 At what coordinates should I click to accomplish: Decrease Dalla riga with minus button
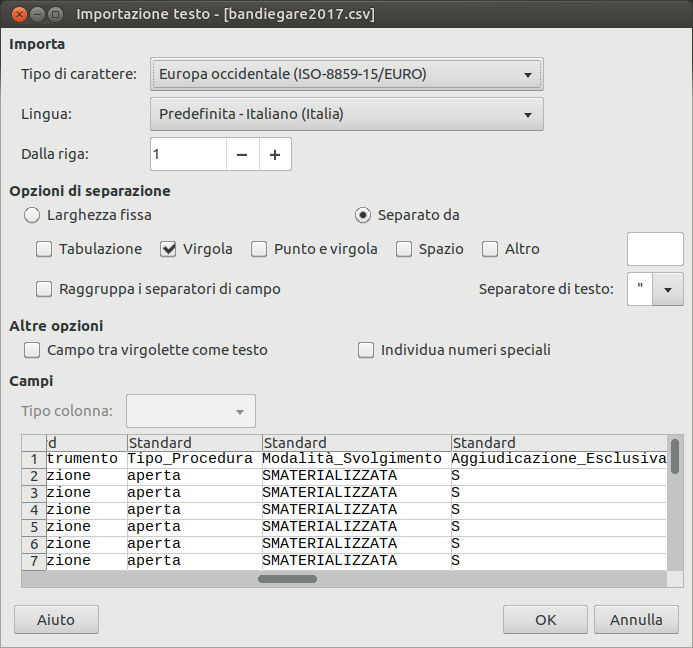[242, 154]
